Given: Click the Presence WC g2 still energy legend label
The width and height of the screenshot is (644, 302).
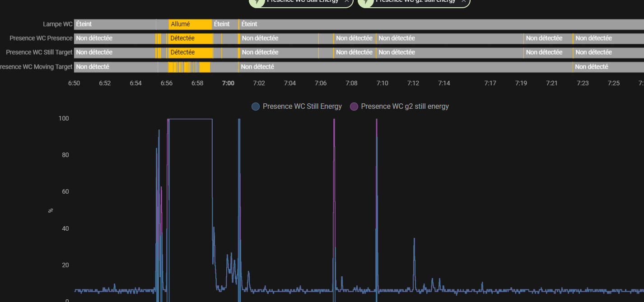Looking at the screenshot, I should [405, 107].
